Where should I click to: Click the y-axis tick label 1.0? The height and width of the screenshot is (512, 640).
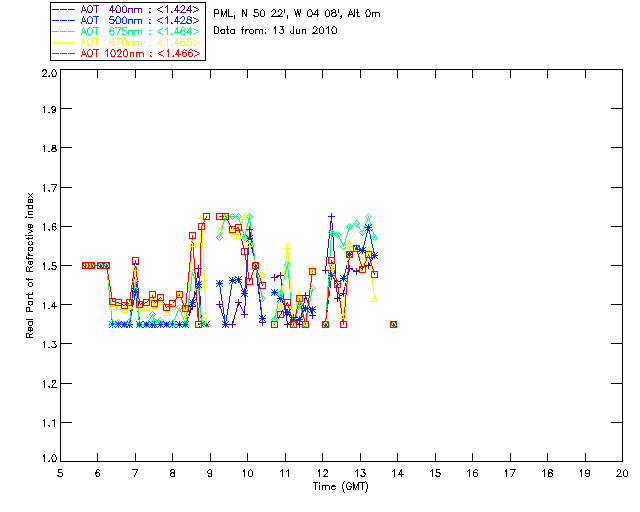tap(48, 460)
